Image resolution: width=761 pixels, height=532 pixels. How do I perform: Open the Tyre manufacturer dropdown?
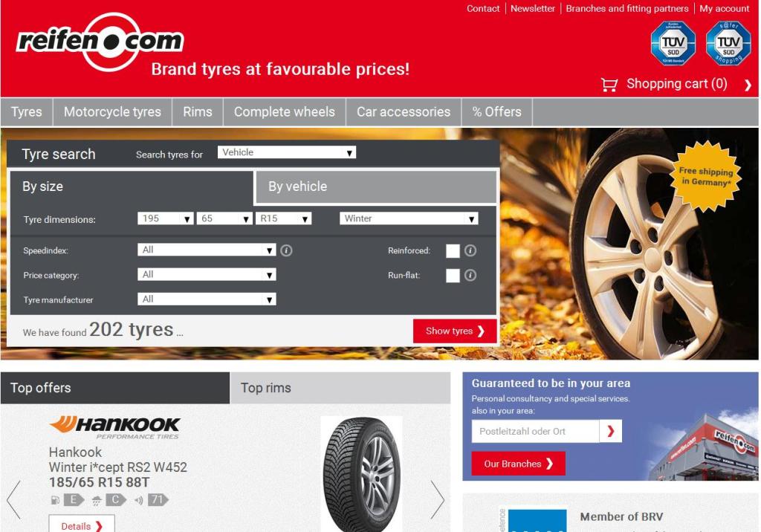(207, 299)
